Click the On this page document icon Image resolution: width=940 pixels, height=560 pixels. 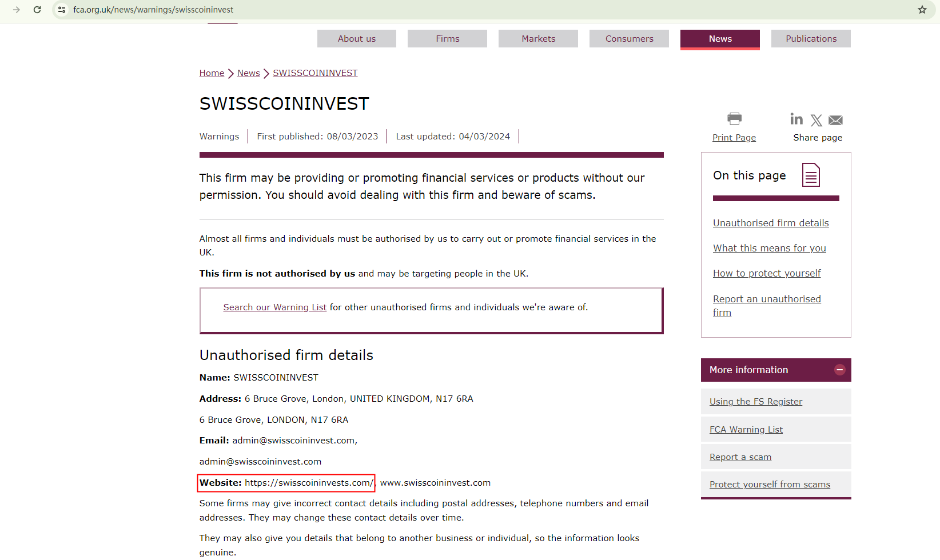click(x=811, y=175)
